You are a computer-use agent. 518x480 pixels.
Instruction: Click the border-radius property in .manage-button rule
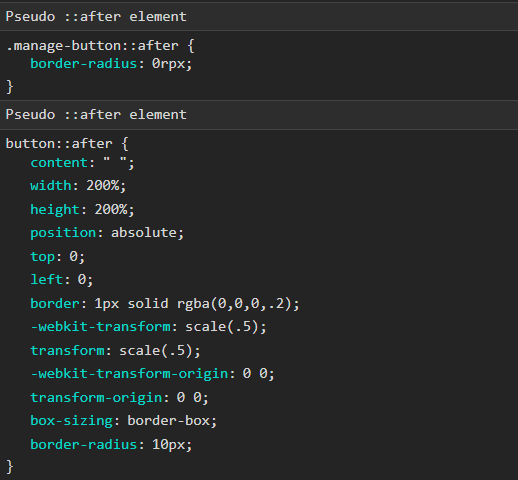tap(84, 63)
